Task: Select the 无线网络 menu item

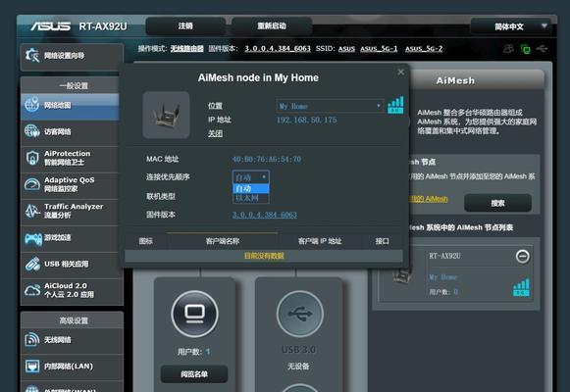Action: [x=72, y=340]
